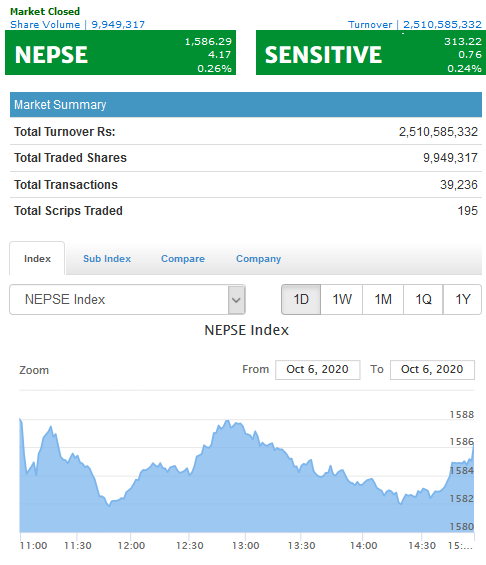This screenshot has height=565, width=486.
Task: Click the From date field
Action: [x=317, y=370]
